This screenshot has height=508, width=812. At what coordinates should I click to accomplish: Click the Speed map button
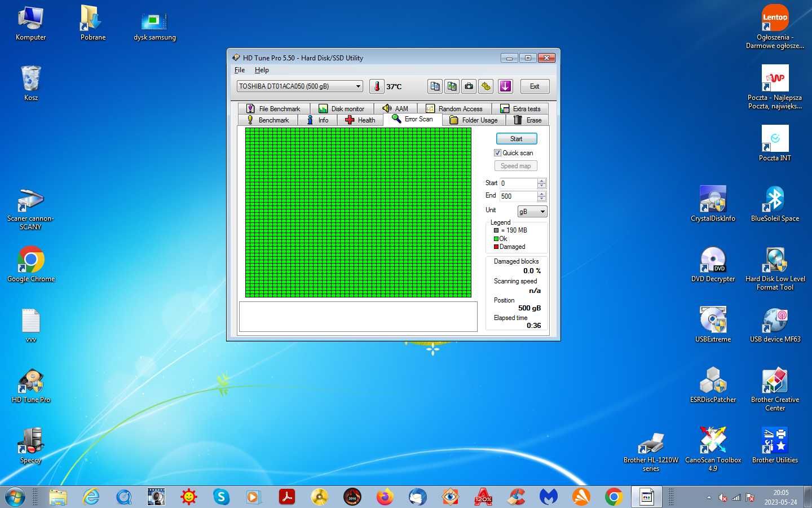[515, 166]
